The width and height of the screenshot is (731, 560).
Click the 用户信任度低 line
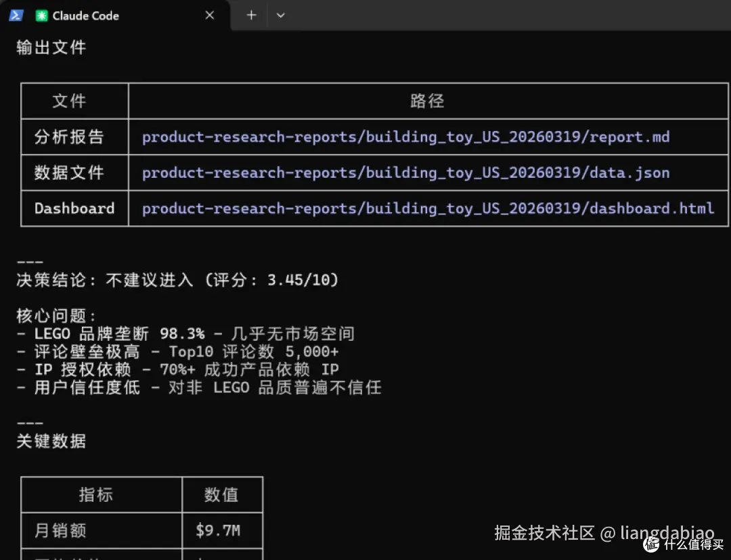199,388
